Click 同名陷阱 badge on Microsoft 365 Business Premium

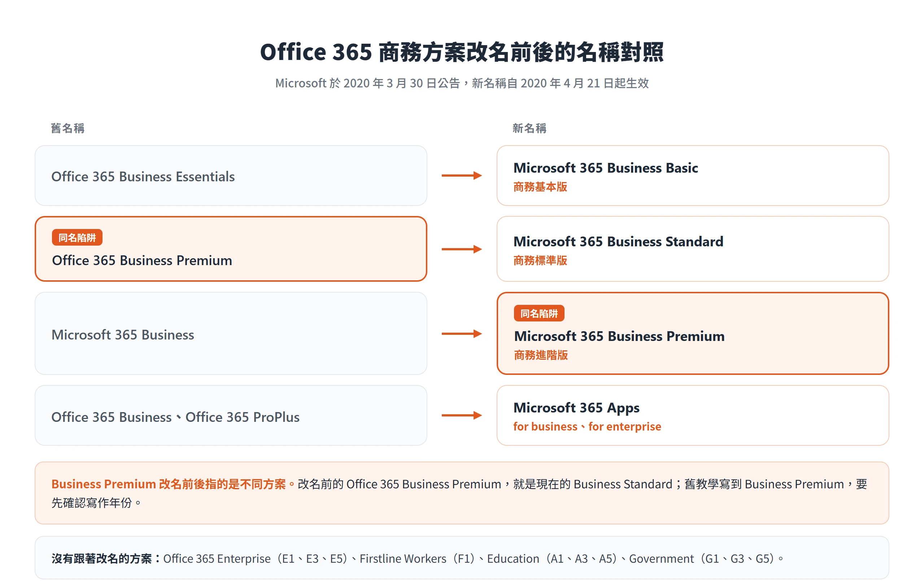coord(539,313)
